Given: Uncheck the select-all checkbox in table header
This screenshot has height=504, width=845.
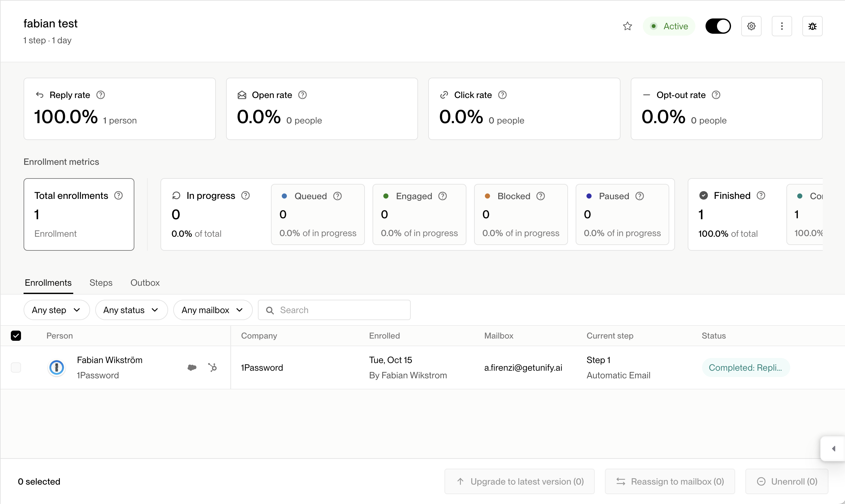Looking at the screenshot, I should (16, 336).
